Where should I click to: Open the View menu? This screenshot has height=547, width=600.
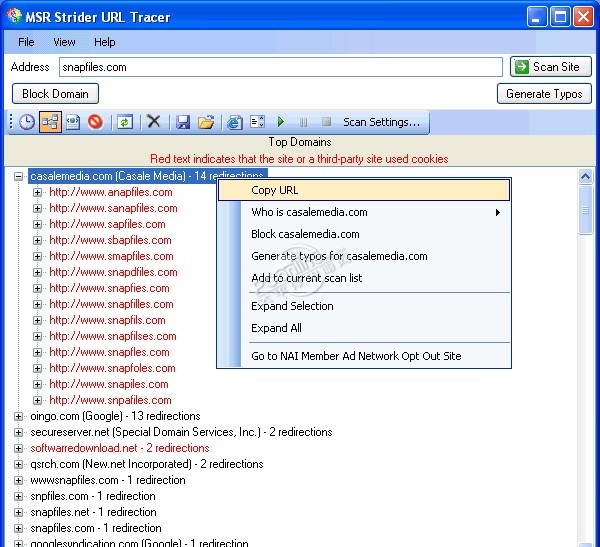64,42
